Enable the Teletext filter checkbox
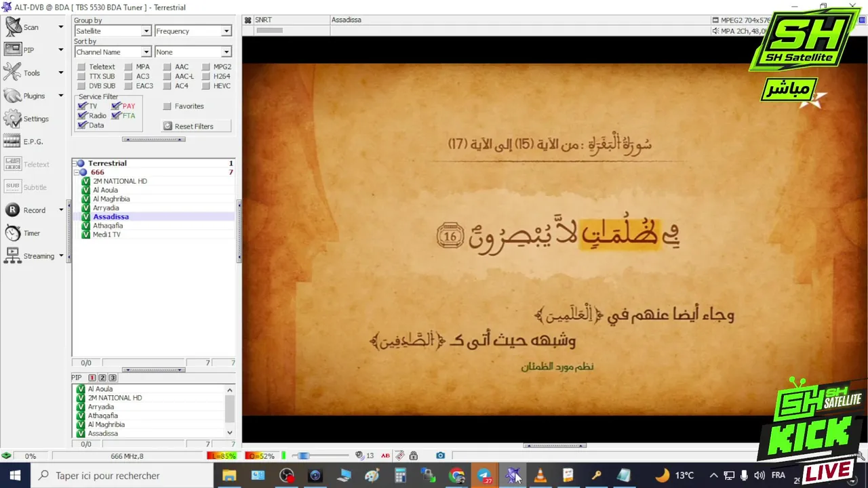This screenshot has height=488, width=868. (x=81, y=67)
